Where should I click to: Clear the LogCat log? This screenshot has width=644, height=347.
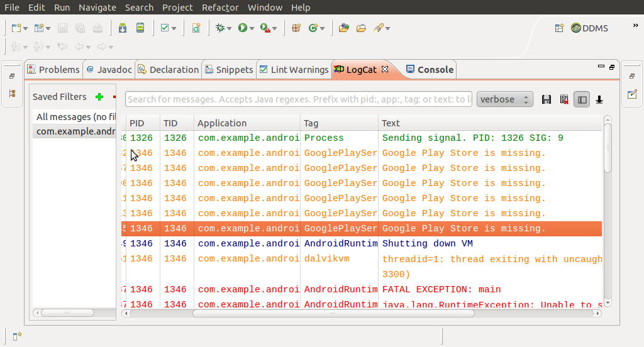(x=564, y=99)
